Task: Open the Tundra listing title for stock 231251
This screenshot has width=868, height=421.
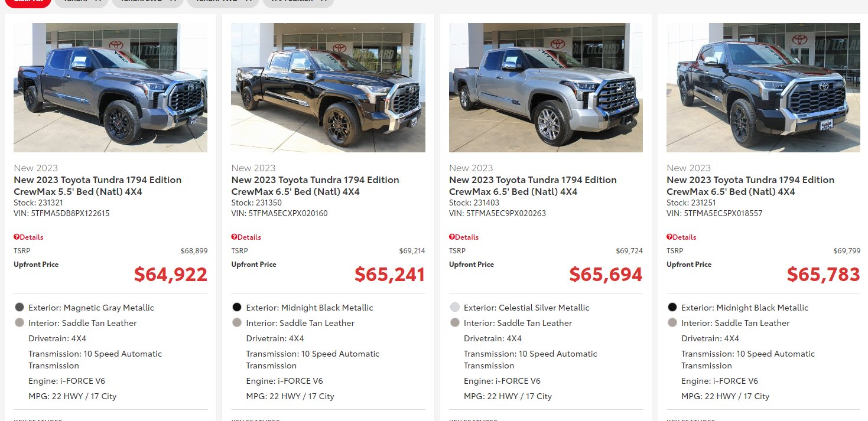Action: (x=750, y=186)
